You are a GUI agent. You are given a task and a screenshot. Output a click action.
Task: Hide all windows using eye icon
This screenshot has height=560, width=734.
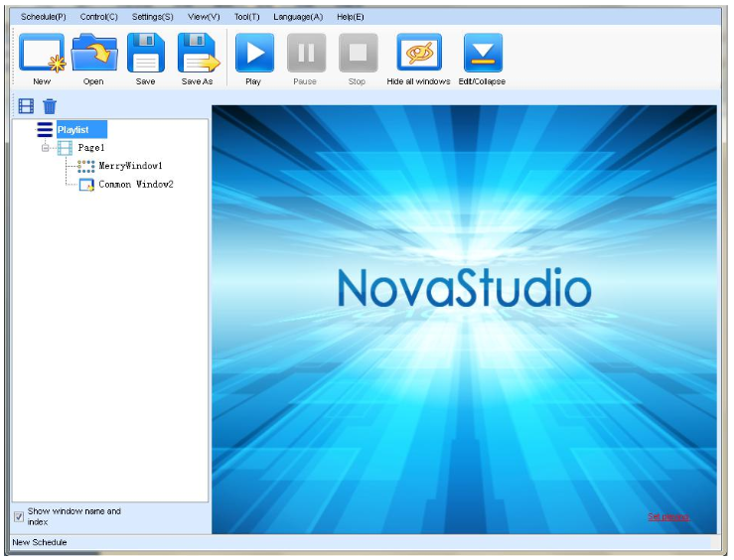point(419,52)
